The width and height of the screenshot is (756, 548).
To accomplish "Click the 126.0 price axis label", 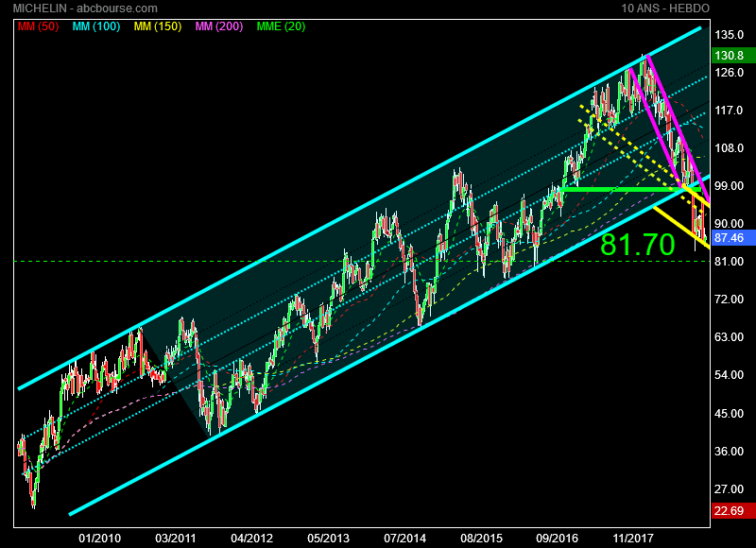I will click(x=729, y=73).
